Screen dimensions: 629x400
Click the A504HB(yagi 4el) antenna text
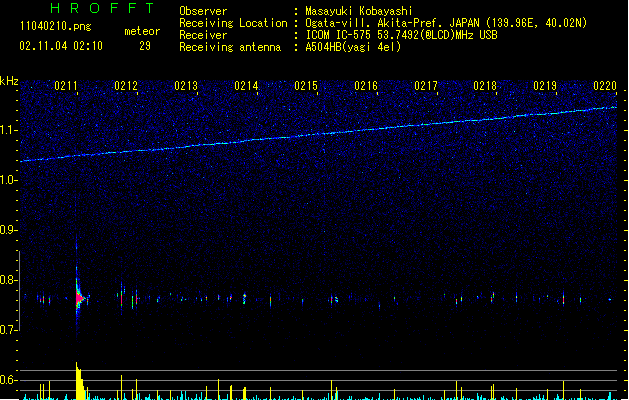click(353, 47)
